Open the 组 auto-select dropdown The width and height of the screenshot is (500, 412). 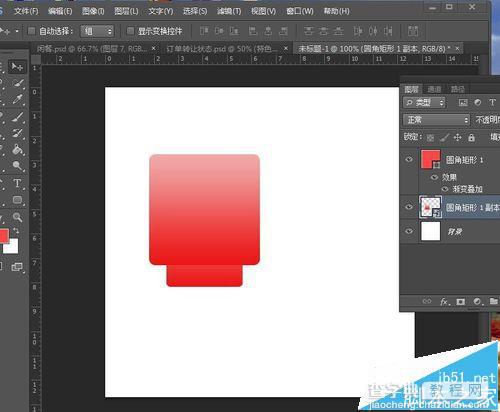pyautogui.click(x=97, y=31)
